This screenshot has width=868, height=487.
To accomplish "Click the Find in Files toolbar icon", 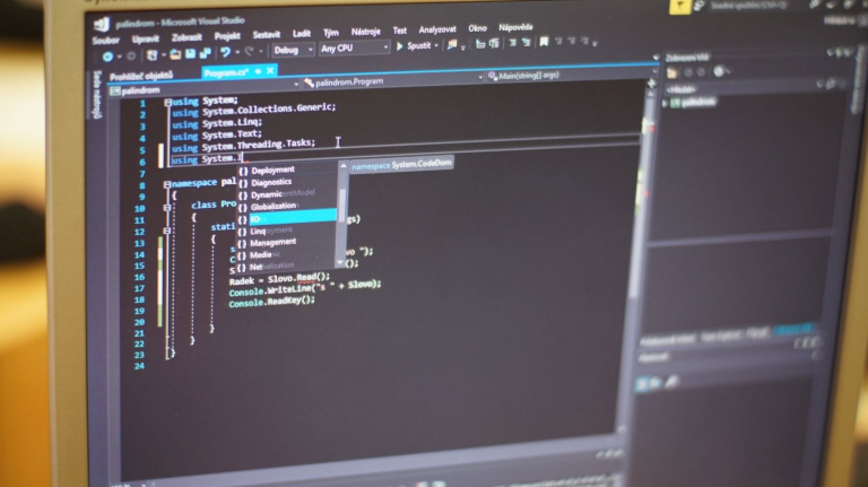I will pos(452,44).
